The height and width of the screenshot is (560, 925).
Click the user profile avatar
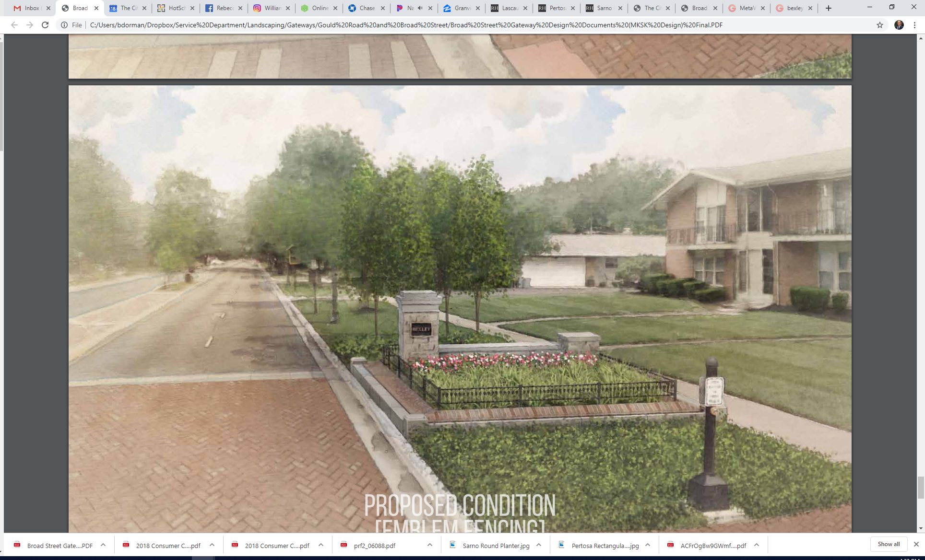coord(899,25)
